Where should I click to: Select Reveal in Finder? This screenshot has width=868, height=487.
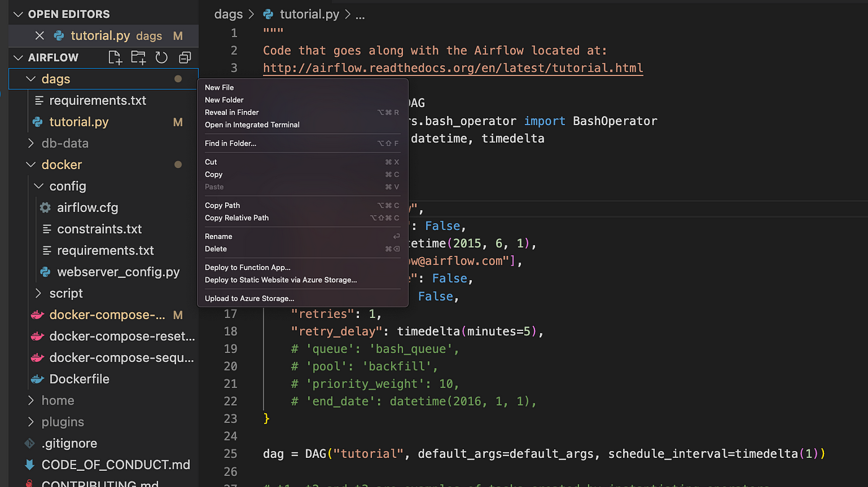tap(303, 112)
